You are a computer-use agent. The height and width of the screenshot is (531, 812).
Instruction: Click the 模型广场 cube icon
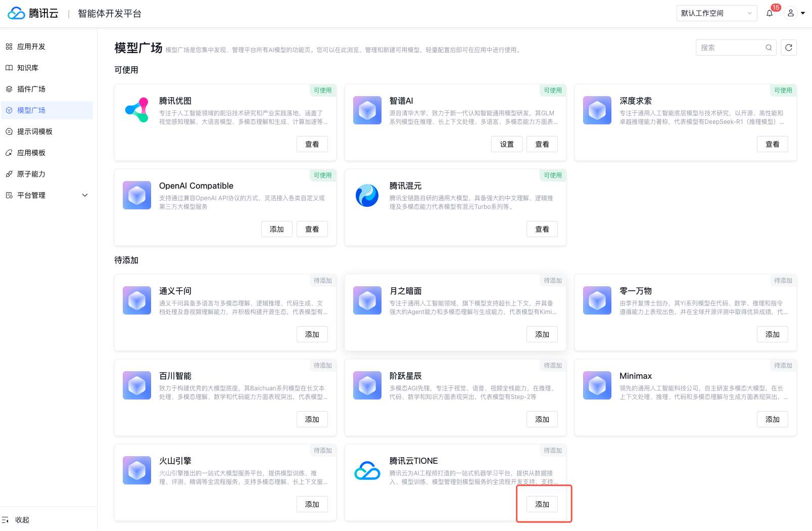point(9,110)
